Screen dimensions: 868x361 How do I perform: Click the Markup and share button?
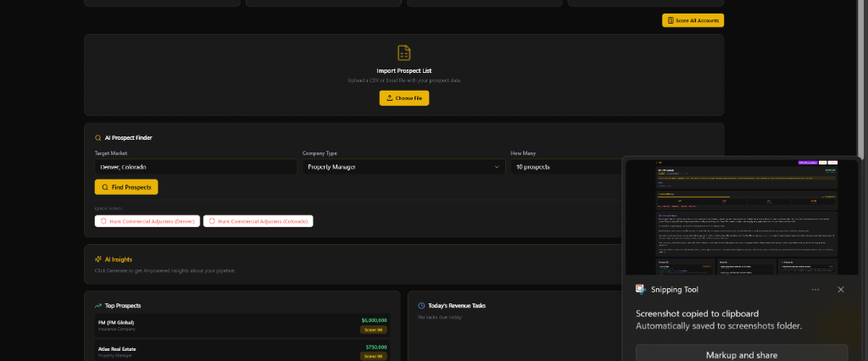pos(742,355)
